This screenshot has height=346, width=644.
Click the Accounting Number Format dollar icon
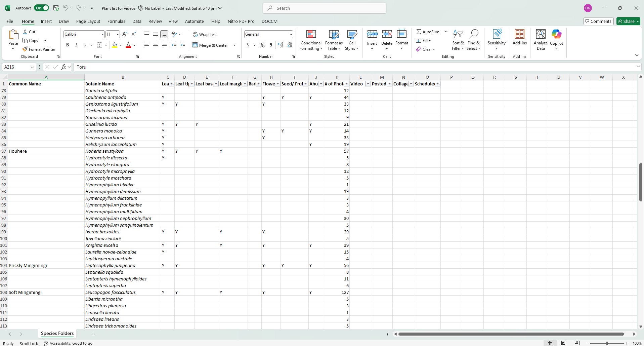click(248, 45)
